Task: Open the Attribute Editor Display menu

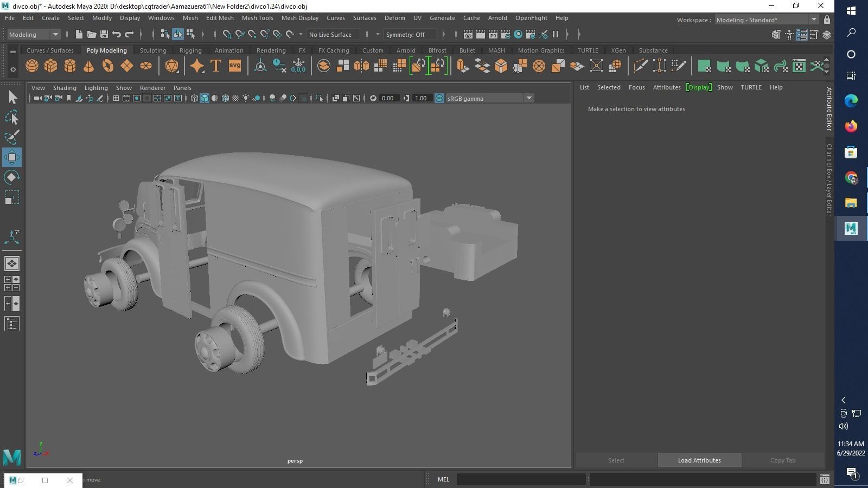Action: tap(699, 87)
